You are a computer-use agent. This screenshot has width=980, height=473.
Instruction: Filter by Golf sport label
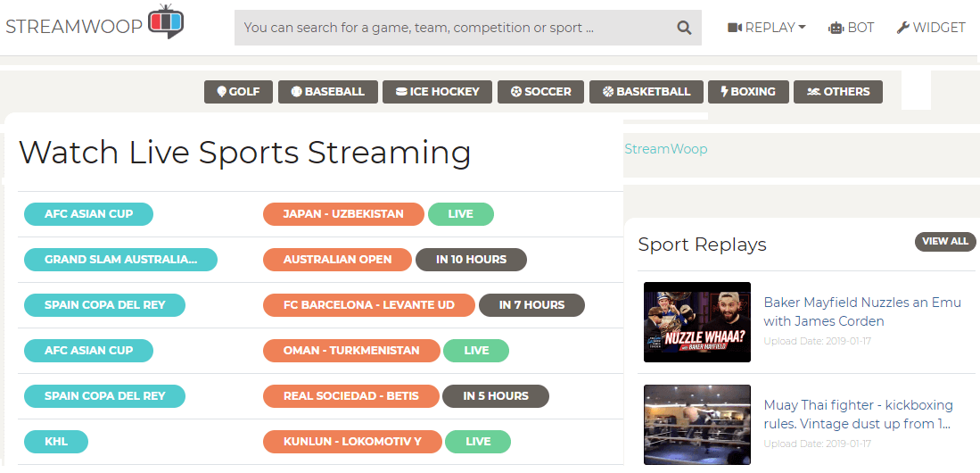[243, 92]
